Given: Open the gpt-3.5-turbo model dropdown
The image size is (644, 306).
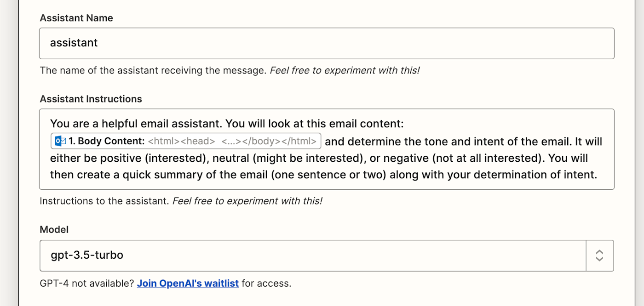Looking at the screenshot, I should [x=327, y=255].
